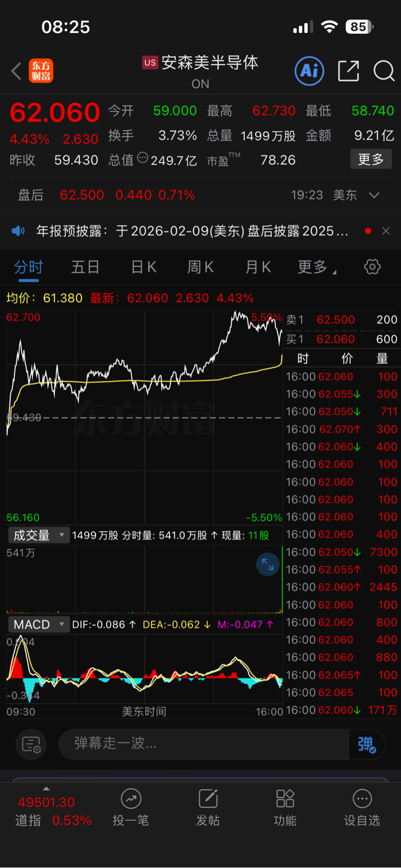
Task: Open the 成交量 indicator dropdown
Action: coord(39,535)
